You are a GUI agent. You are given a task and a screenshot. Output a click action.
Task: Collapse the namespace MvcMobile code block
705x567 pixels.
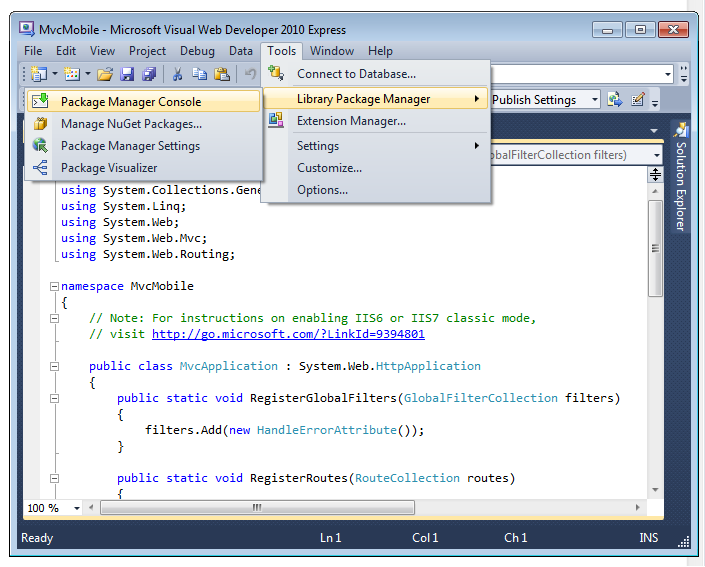coord(54,286)
